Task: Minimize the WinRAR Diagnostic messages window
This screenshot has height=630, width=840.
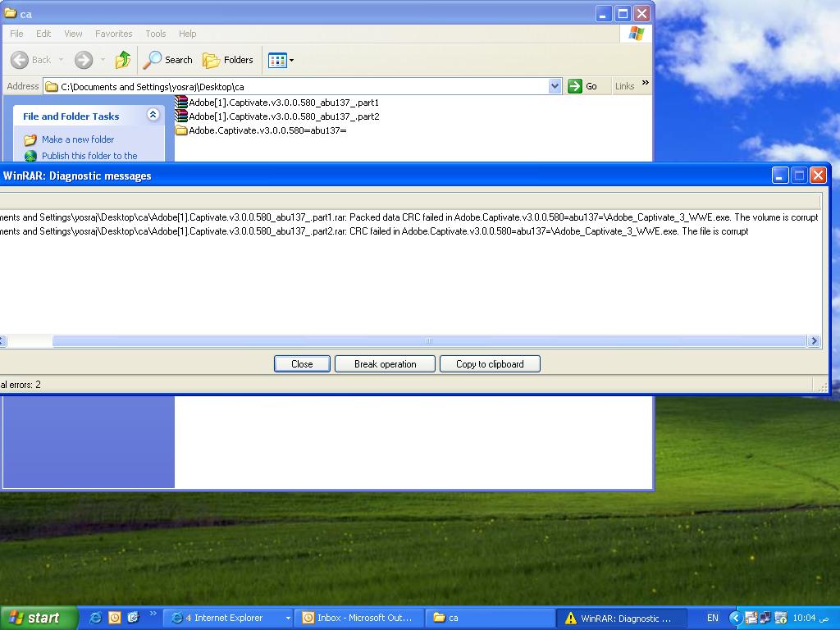Action: click(780, 176)
